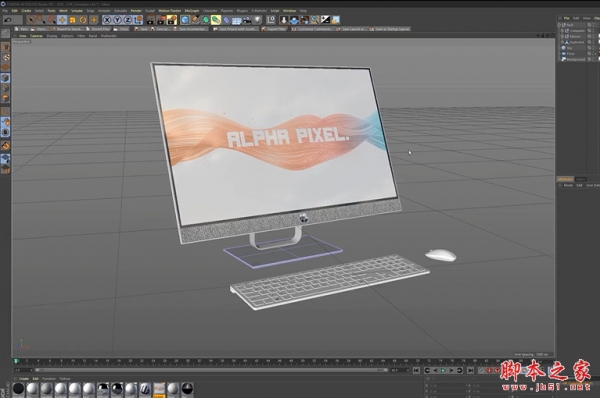
Task: Toggle visibility dots for the Null object
Action: coord(594,25)
